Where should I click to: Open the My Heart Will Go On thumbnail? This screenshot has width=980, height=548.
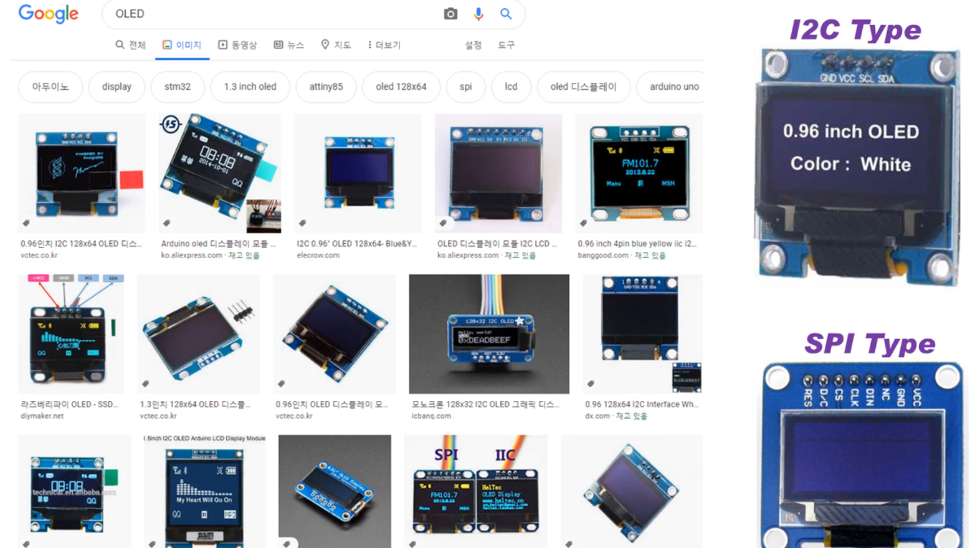pyautogui.click(x=204, y=491)
